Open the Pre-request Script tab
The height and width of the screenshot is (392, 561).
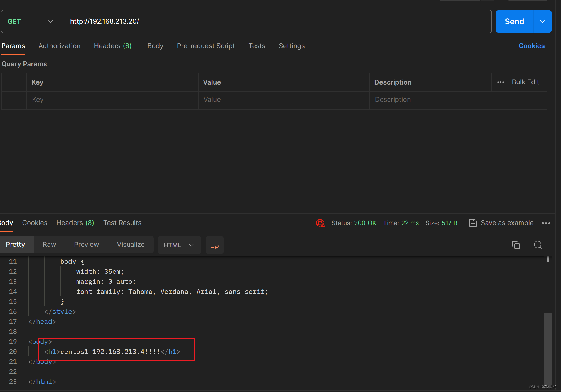(x=206, y=46)
